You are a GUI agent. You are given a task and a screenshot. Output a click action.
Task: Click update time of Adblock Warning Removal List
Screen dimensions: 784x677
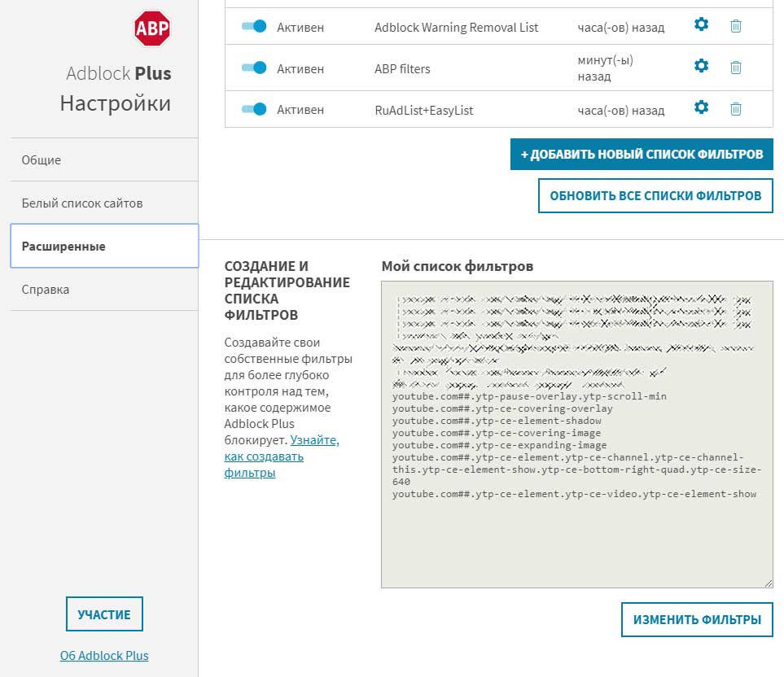point(621,28)
